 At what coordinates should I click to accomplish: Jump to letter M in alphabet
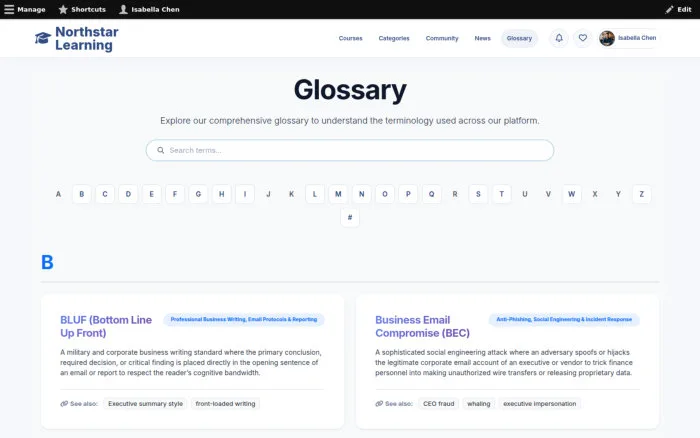pyautogui.click(x=338, y=194)
